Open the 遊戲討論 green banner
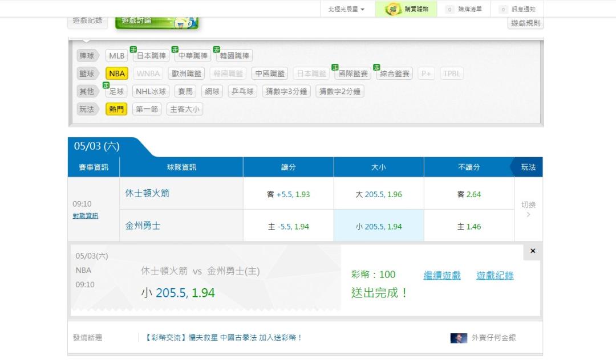The height and width of the screenshot is (364, 616). pos(157,22)
